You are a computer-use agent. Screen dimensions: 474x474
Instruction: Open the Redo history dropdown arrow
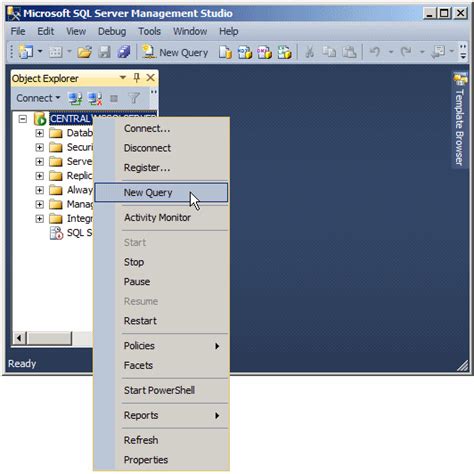point(422,52)
